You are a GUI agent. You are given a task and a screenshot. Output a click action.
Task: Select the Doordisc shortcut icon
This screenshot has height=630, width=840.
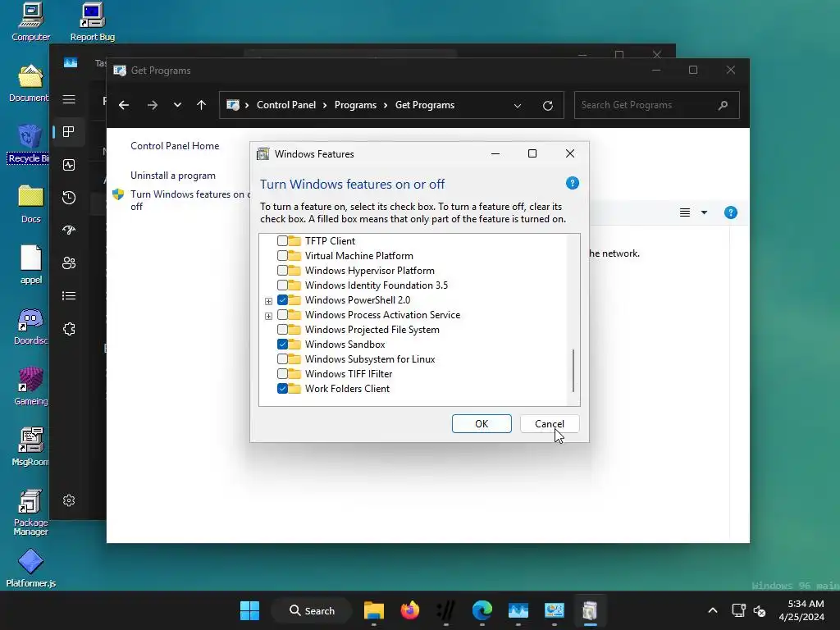pos(30,326)
